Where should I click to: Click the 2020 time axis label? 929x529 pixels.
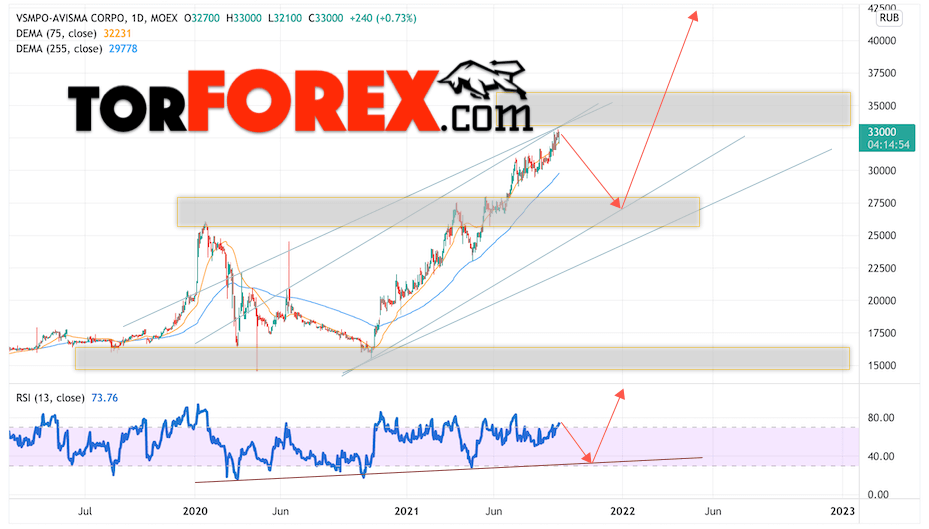point(196,511)
